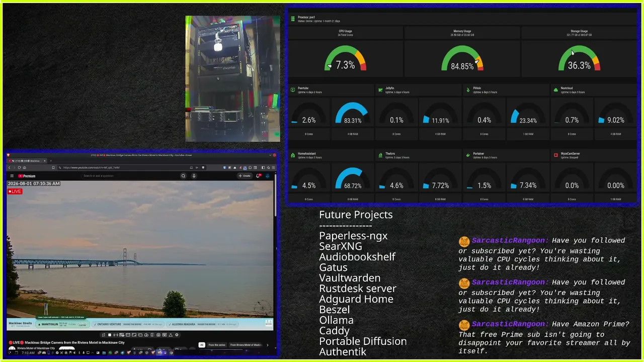Click 'Paperless-ngx' in Future Projects list

click(353, 236)
